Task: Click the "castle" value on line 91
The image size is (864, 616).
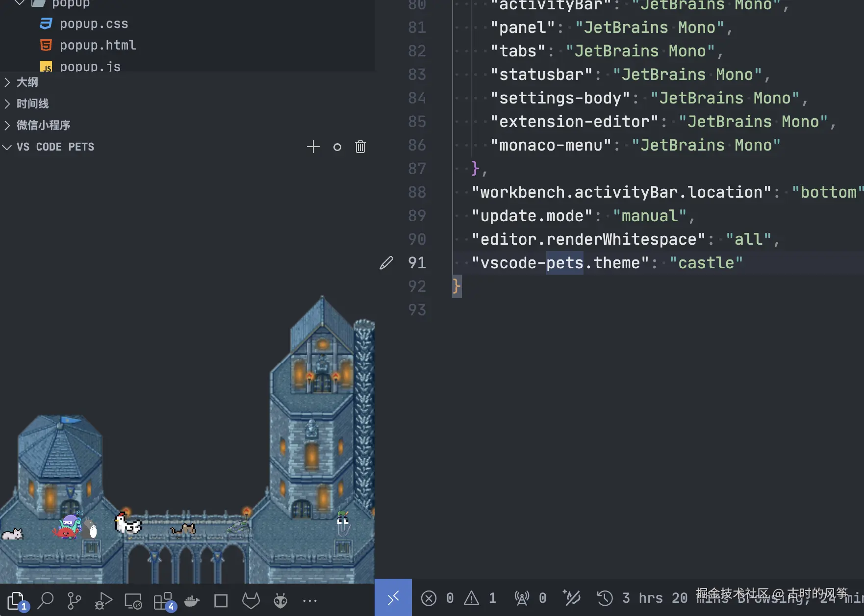Action: point(706,263)
